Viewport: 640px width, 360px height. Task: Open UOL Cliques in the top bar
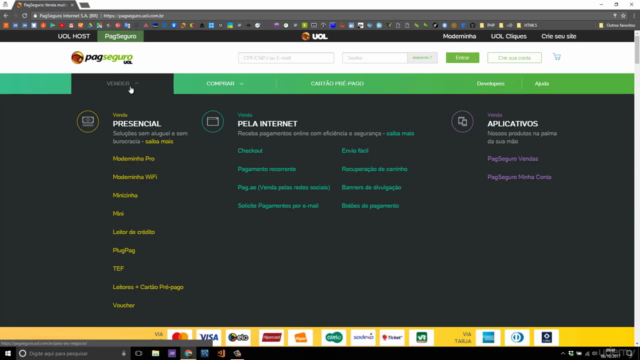coord(509,36)
